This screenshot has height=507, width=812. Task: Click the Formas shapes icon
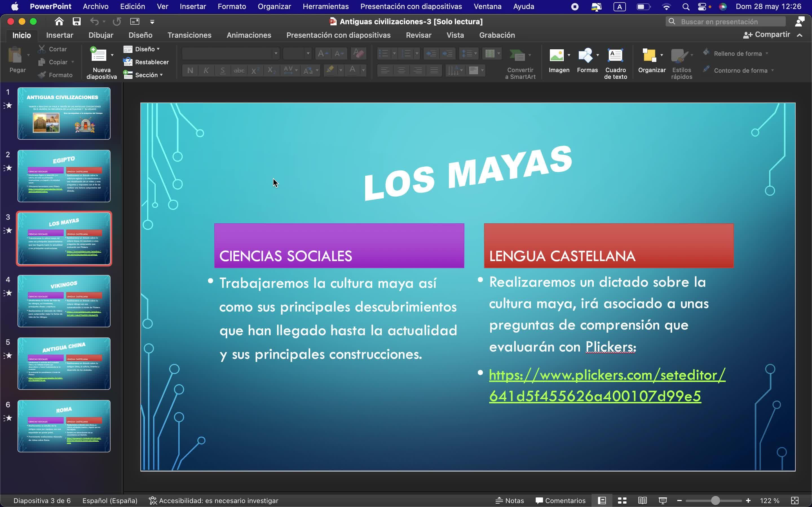point(585,55)
